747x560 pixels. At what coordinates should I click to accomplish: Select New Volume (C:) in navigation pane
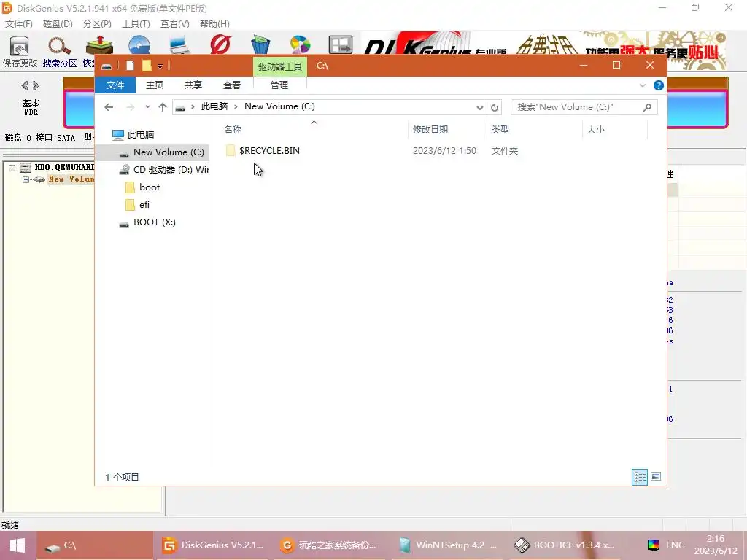pos(152,152)
